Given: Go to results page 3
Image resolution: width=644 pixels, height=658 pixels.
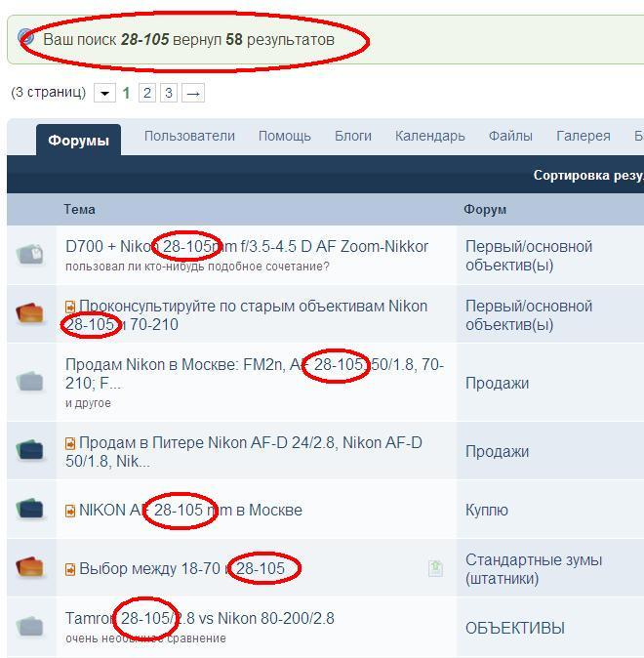Looking at the screenshot, I should point(169,93).
